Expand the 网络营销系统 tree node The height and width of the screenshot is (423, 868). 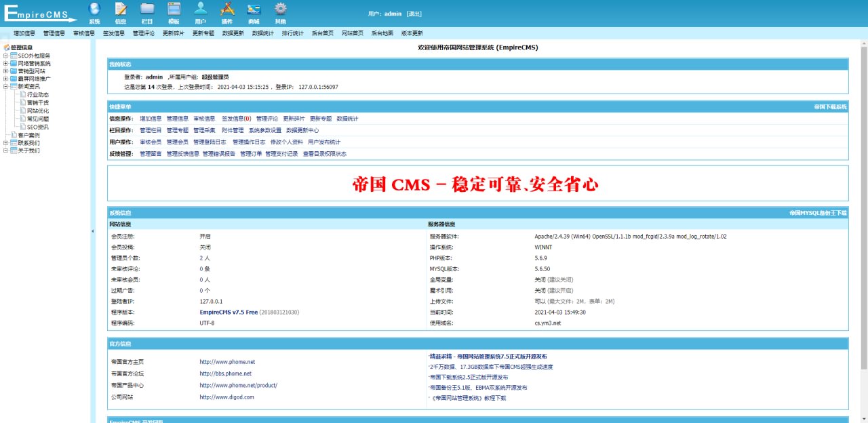5,64
